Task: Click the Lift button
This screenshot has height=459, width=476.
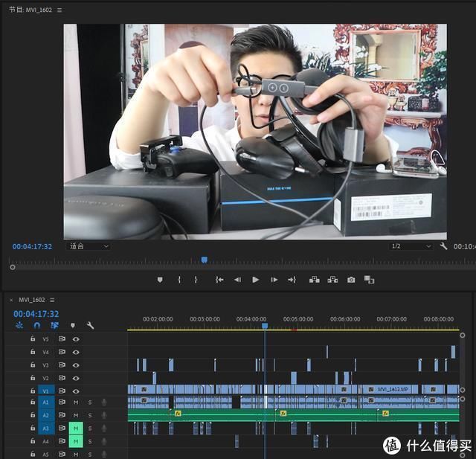Action: 314,280
